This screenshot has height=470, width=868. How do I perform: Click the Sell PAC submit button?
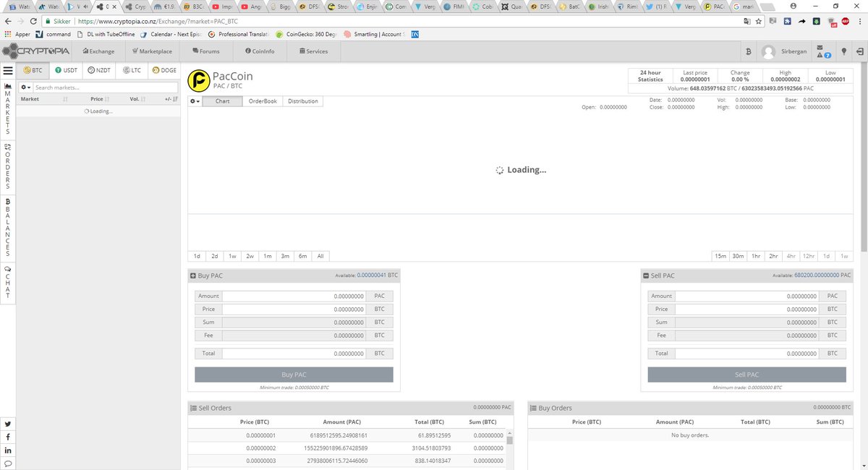click(746, 375)
